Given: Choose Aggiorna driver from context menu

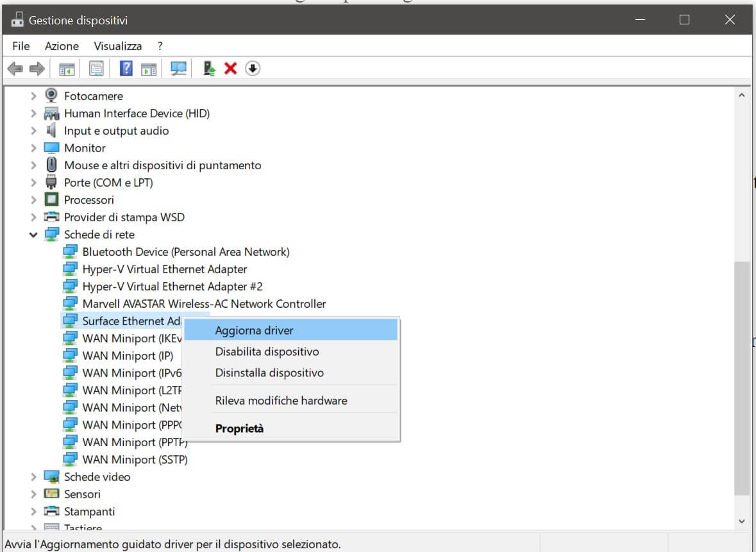Looking at the screenshot, I should (254, 331).
